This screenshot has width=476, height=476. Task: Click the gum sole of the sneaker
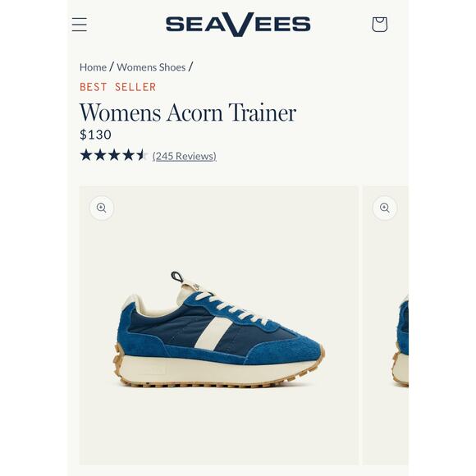218,381
